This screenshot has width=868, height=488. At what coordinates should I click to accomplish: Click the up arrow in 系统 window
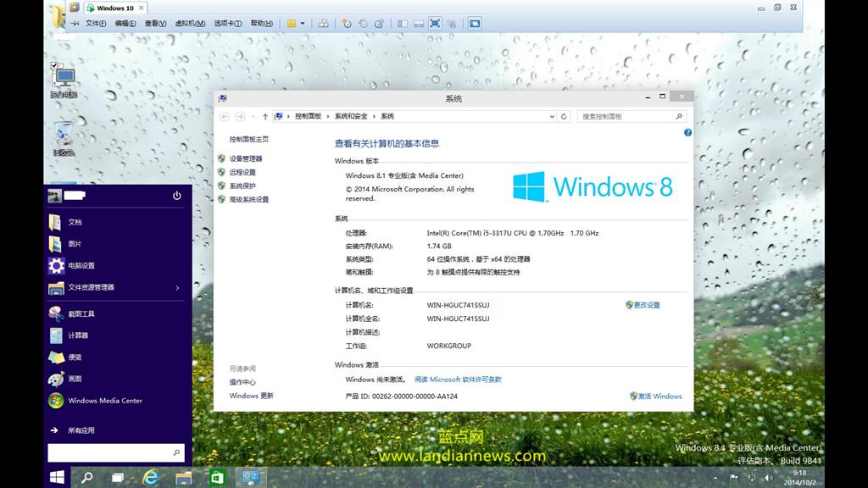265,116
